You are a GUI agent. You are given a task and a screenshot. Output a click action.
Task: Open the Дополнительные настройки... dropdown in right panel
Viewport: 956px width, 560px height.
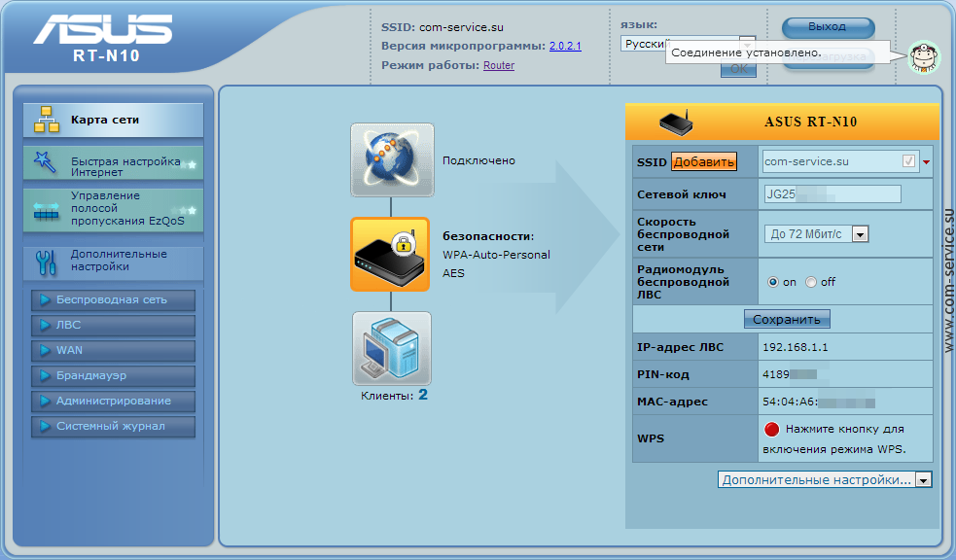point(825,479)
